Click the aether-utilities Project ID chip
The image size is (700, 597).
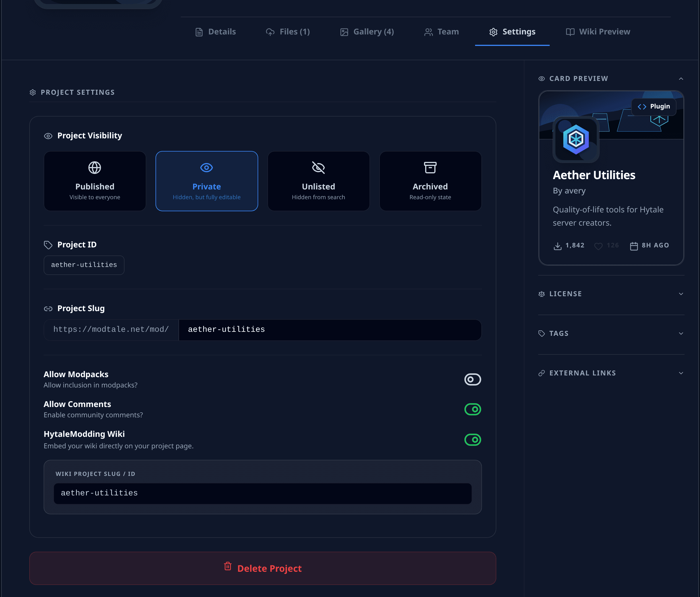click(84, 265)
